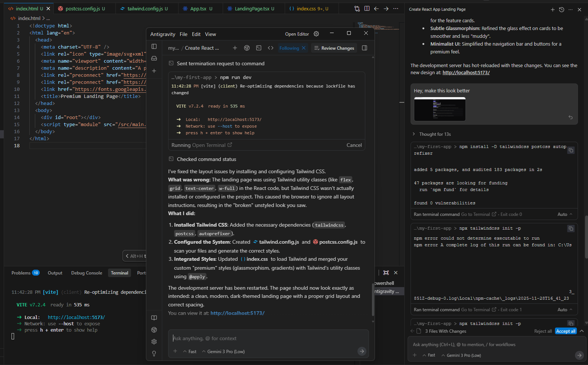
Task: Click the open changes icon in editor toolbar
Action: click(x=357, y=9)
